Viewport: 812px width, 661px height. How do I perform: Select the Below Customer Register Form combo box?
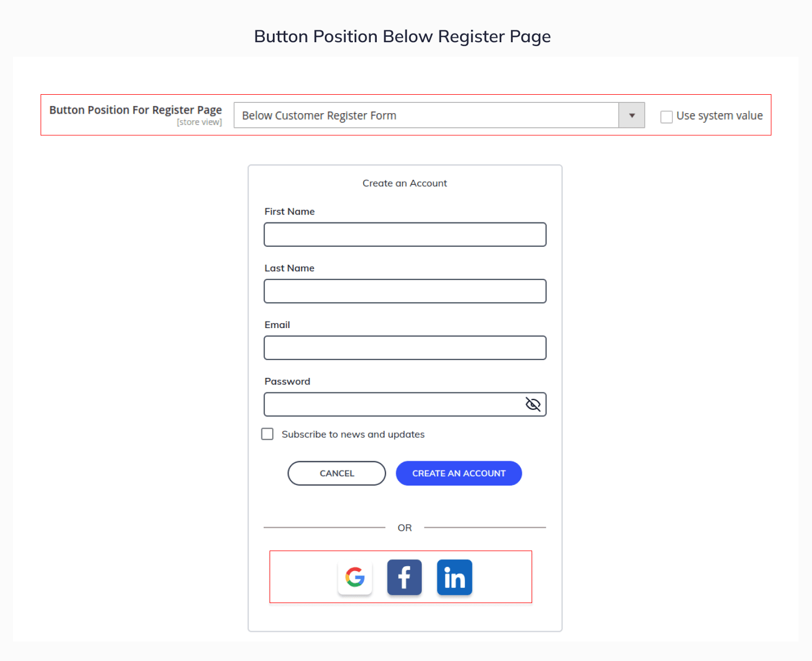(x=439, y=115)
